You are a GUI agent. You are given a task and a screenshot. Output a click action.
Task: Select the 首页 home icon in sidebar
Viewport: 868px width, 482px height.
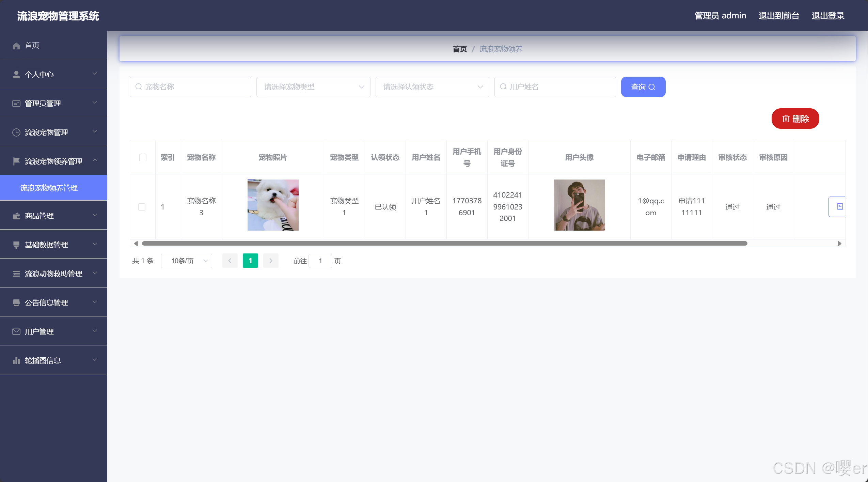tap(16, 45)
